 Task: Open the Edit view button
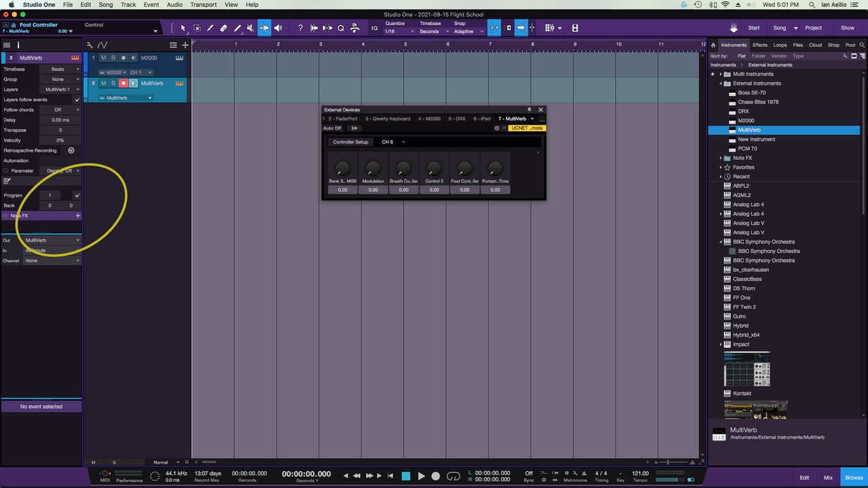click(x=804, y=478)
